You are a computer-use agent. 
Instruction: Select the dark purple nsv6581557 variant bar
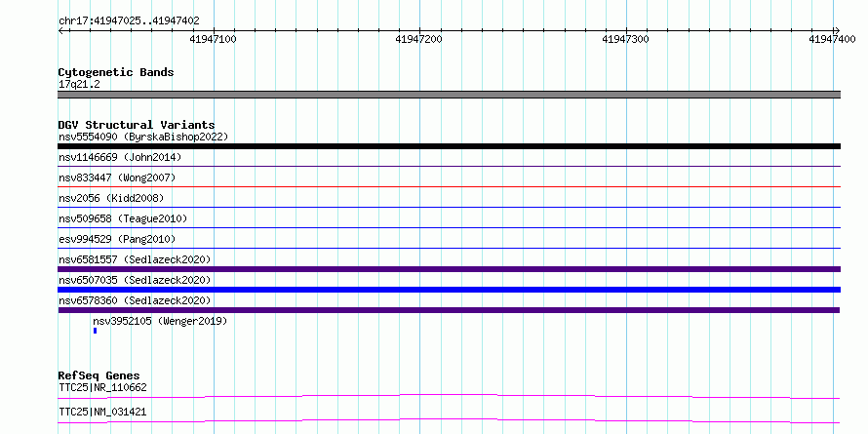click(449, 269)
